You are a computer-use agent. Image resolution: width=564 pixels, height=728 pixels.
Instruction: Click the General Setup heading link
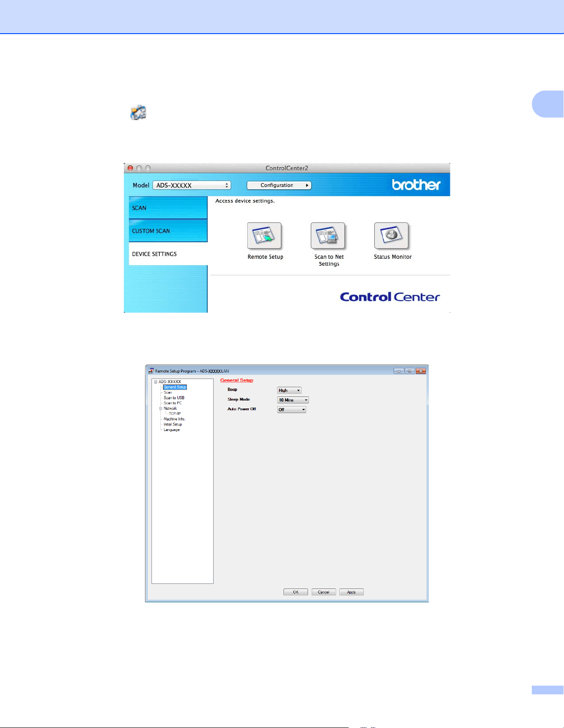(237, 380)
